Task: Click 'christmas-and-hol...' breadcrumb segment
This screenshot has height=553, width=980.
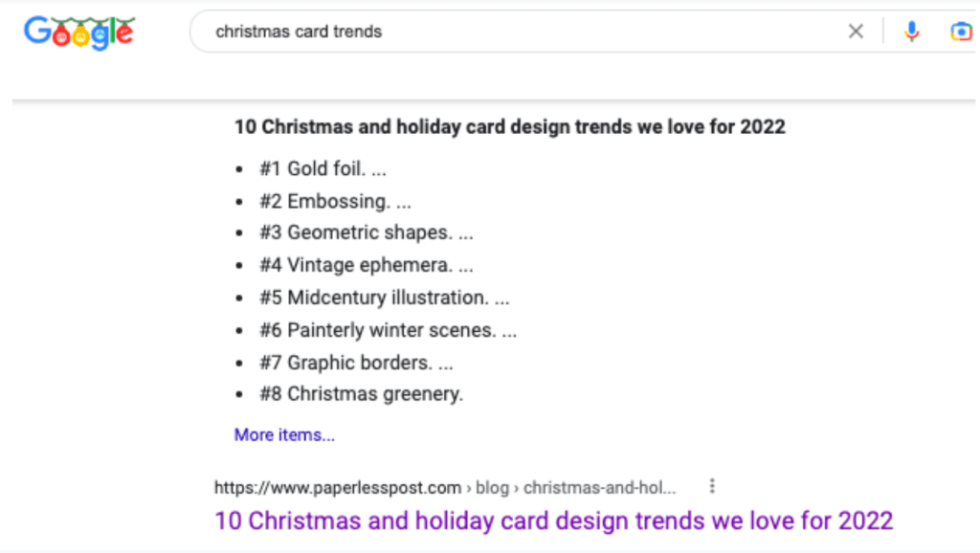Action: 600,488
